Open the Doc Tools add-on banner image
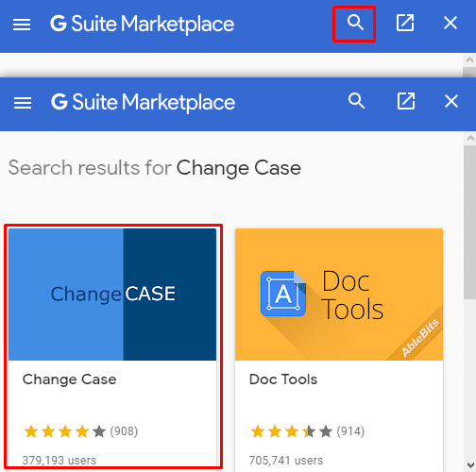 339,295
